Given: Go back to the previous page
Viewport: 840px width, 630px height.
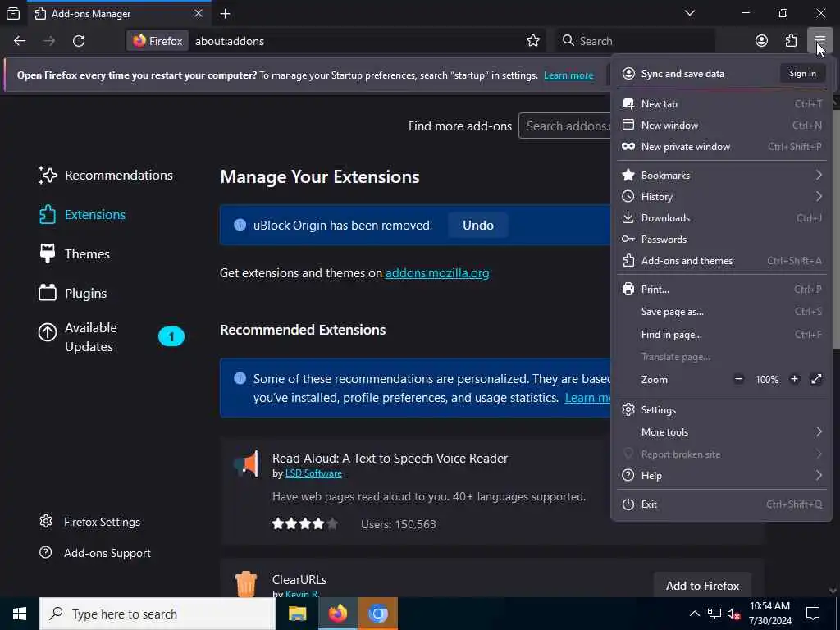Looking at the screenshot, I should point(20,41).
